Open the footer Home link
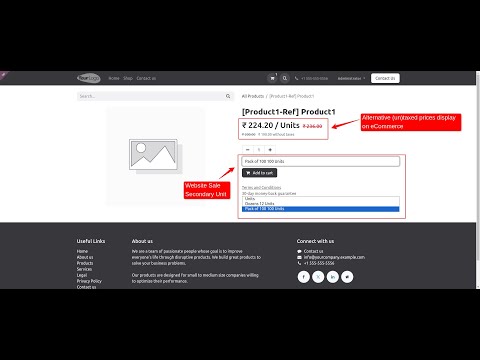This screenshot has width=480, height=360. 82,251
